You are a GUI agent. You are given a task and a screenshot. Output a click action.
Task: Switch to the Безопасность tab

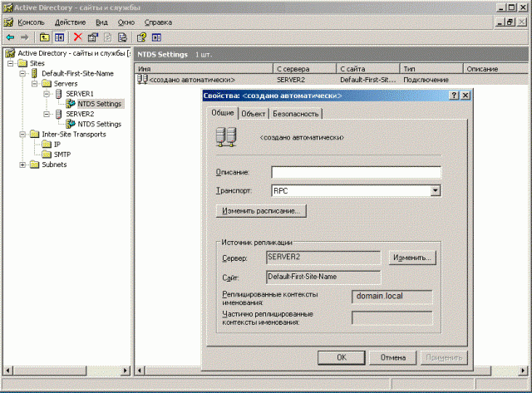pos(296,114)
